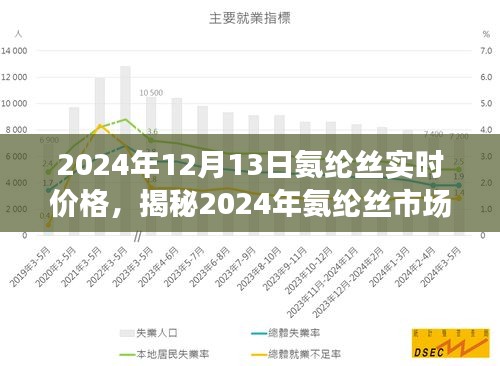Click the x-axis label 2024年3-5月

point(441,267)
